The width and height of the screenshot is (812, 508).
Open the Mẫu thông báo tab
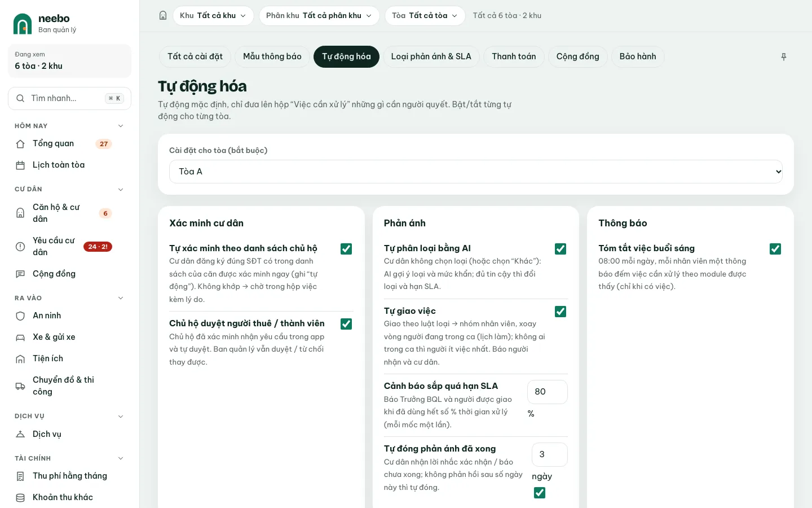coord(272,56)
